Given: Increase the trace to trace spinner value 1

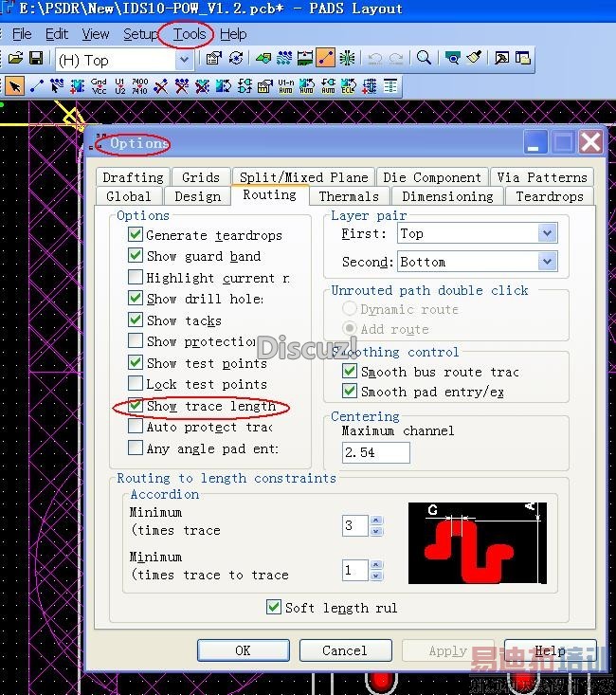Looking at the screenshot, I should point(376,564).
